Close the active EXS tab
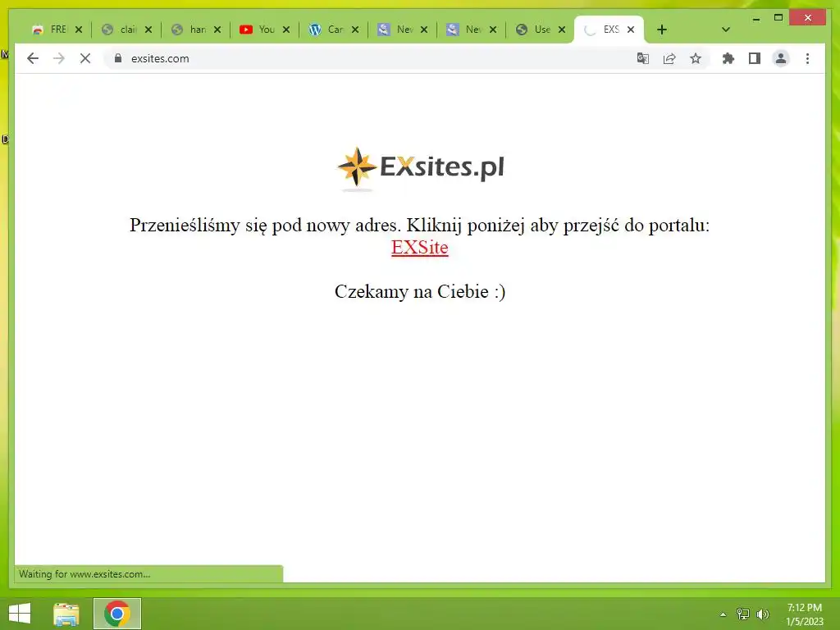This screenshot has height=630, width=840. [x=631, y=30]
